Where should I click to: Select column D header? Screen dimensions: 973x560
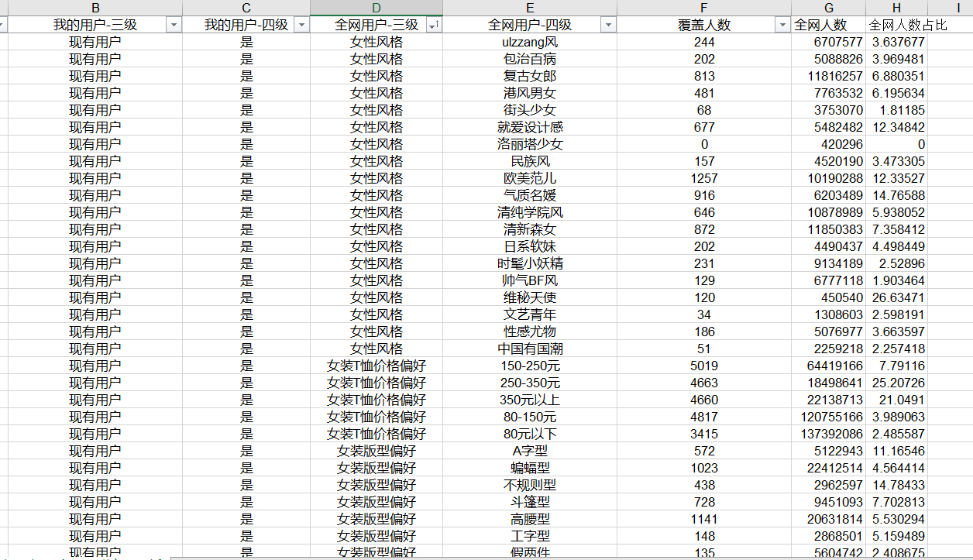376,8
